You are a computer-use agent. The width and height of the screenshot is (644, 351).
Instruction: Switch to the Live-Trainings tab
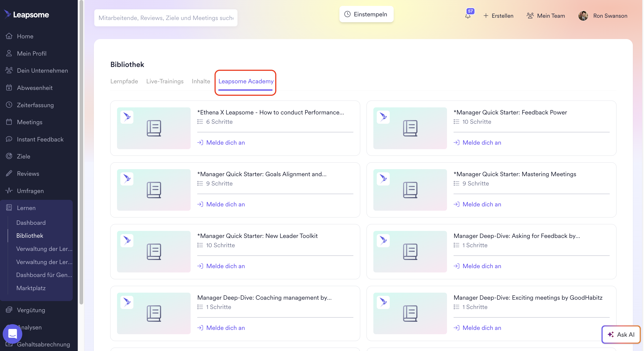tap(165, 81)
